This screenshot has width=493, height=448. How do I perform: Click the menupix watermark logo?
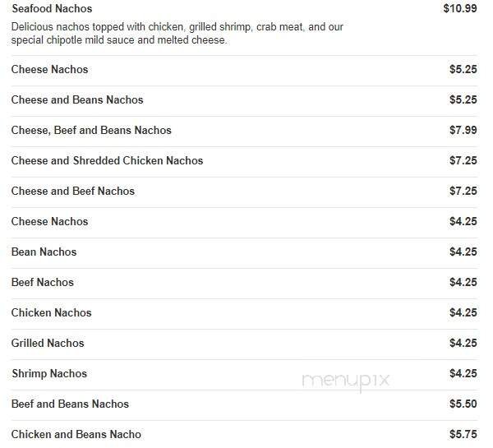345,381
